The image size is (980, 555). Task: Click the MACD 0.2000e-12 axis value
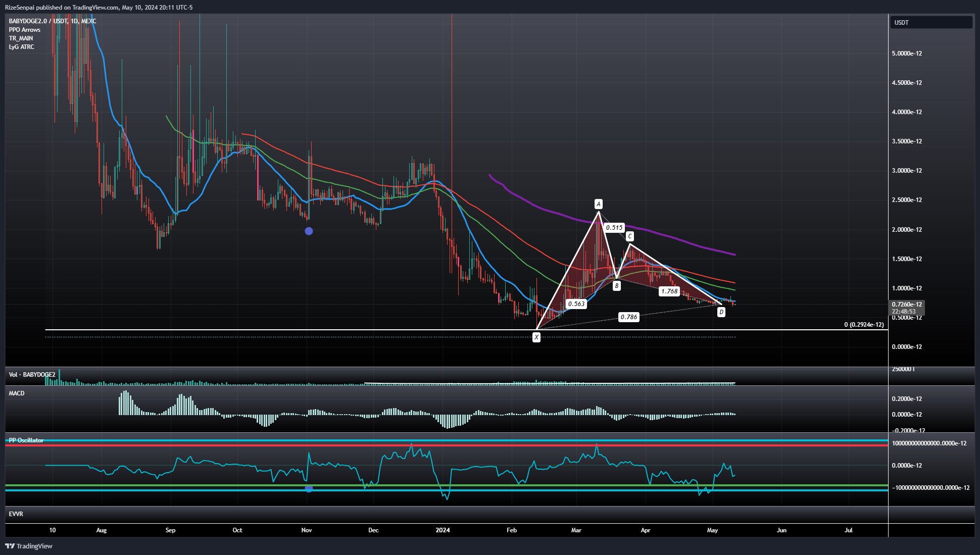coord(907,399)
